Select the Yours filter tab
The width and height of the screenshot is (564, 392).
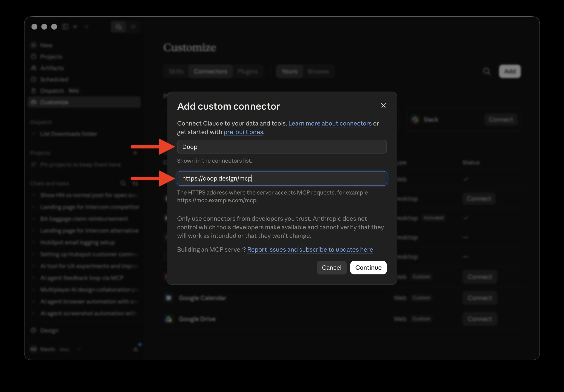point(289,71)
